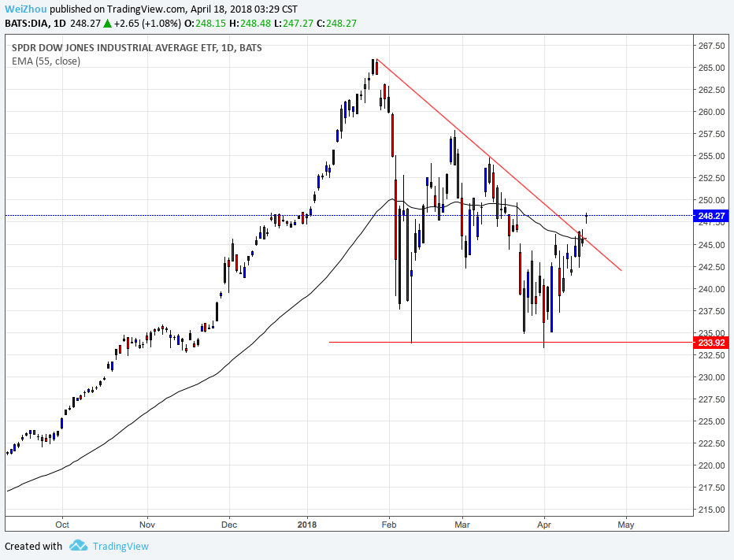Select the EMA (55, close) indicator label

coord(46,61)
